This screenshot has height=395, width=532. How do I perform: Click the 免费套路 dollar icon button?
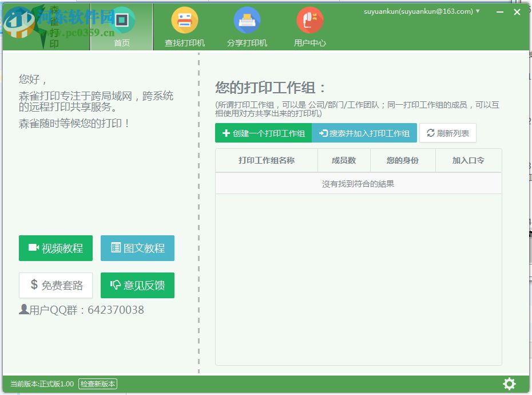[55, 285]
